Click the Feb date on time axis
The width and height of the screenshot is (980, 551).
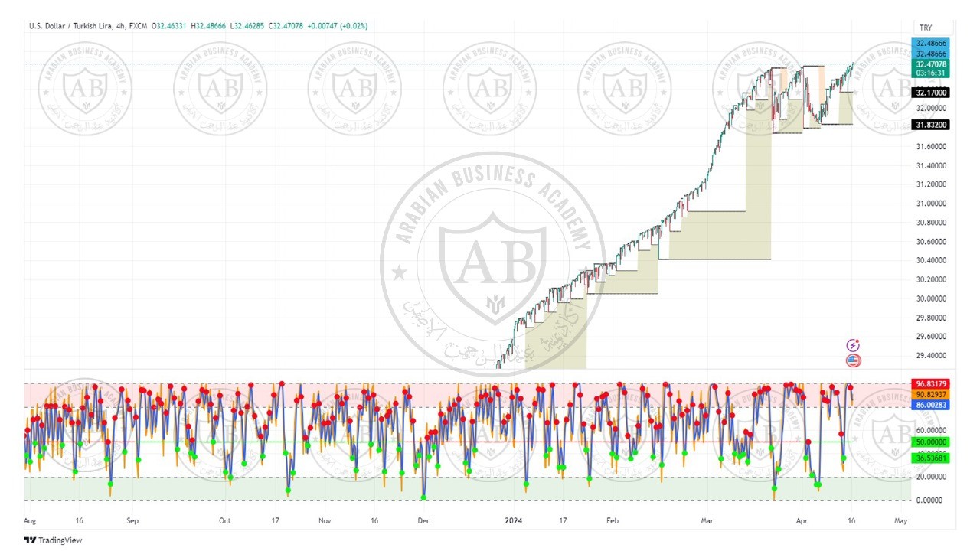coord(612,520)
